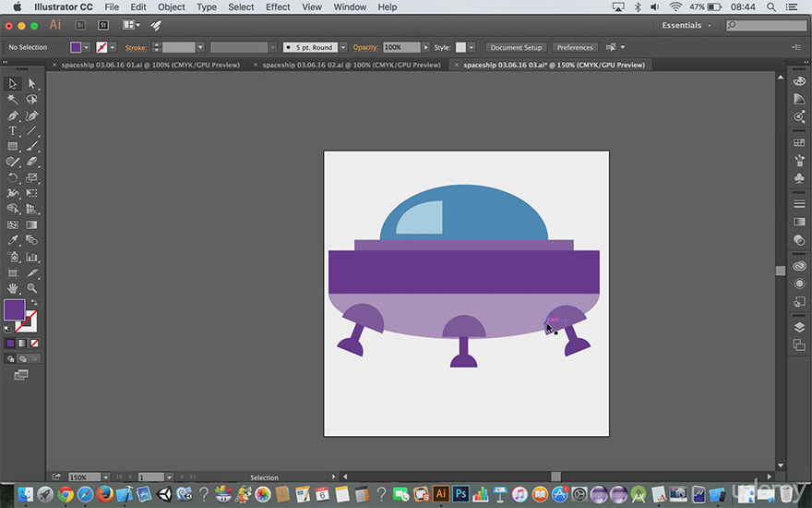The image size is (812, 508).
Task: Open the Arrange Documents dropdown
Action: [x=131, y=25]
